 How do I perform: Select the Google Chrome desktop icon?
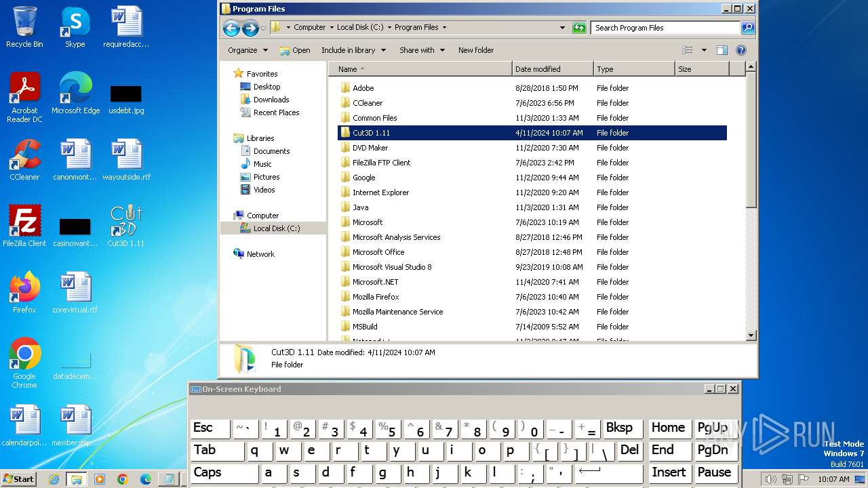tap(24, 363)
